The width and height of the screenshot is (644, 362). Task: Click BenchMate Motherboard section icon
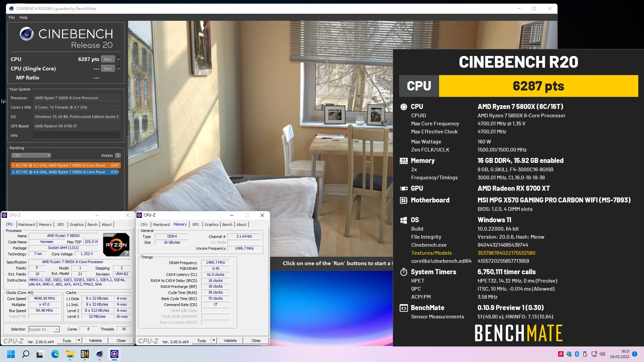click(x=404, y=200)
